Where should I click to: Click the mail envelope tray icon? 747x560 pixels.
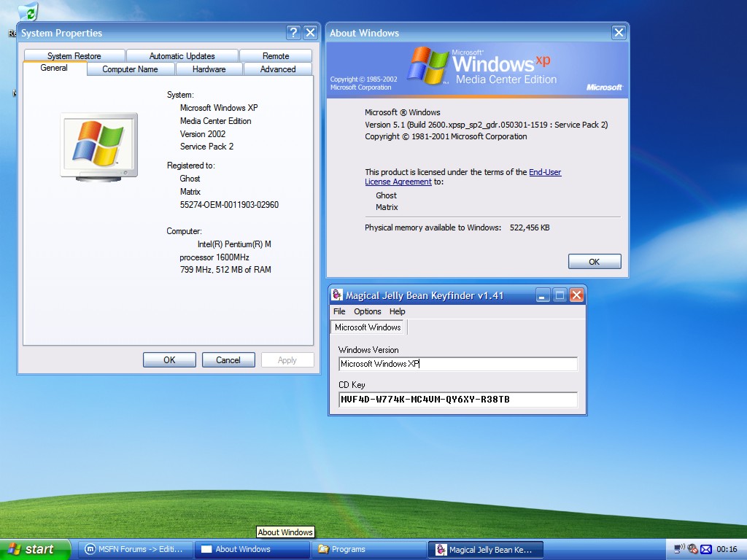pos(706,550)
